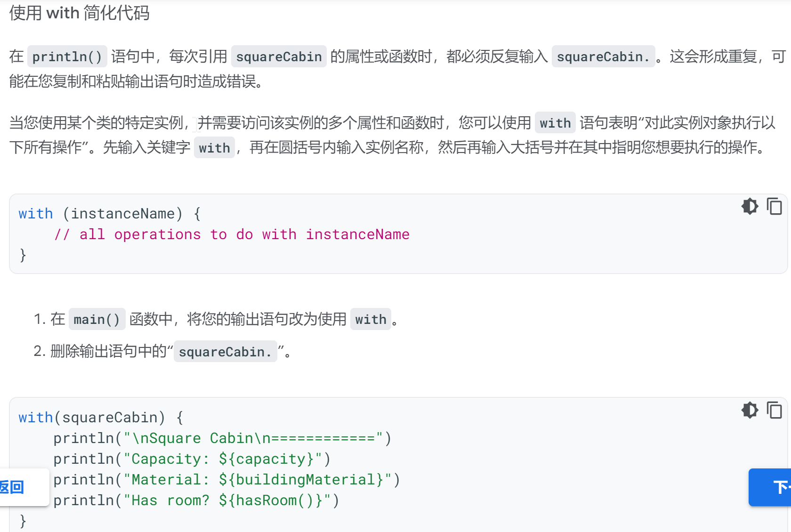Click the with inline code after 先输入关键字
The height and width of the screenshot is (532, 791).
click(214, 148)
